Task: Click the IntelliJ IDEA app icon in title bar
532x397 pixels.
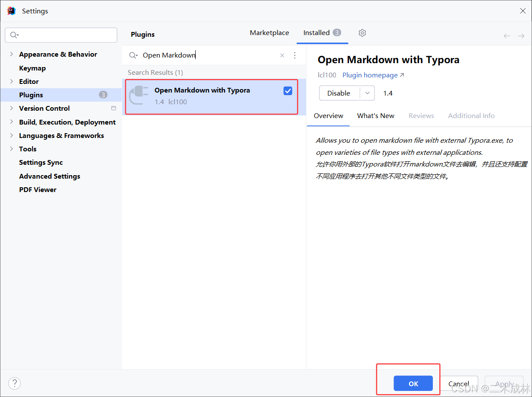Action: click(x=11, y=11)
